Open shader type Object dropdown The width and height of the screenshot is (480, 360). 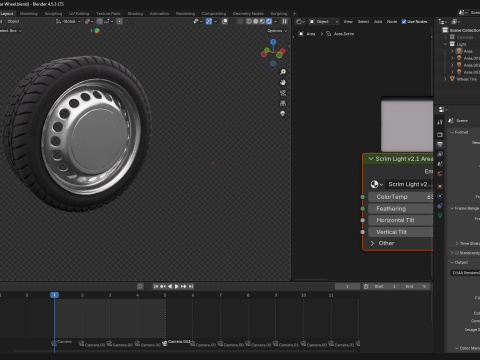point(324,22)
